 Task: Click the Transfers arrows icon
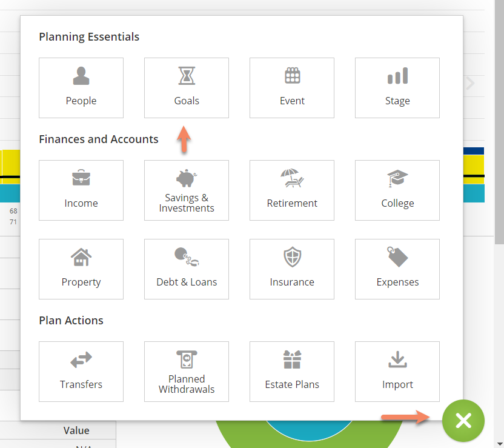click(x=81, y=359)
